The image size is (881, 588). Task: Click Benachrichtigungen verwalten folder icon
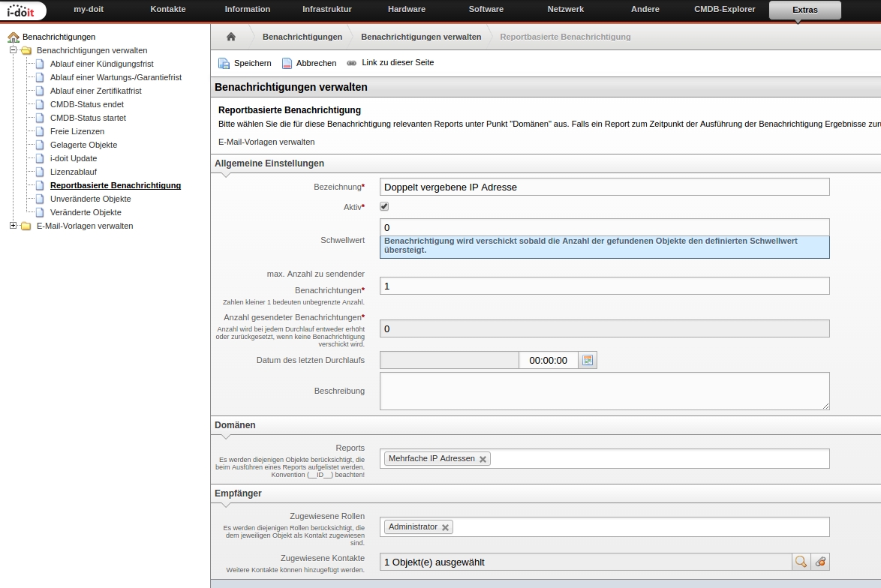pyautogui.click(x=26, y=50)
